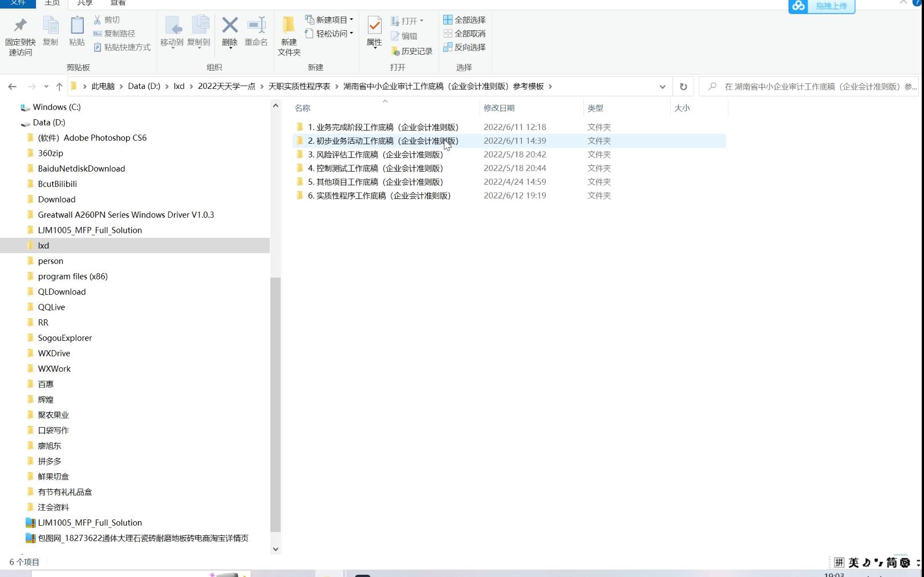
Task: Switch to the 主页 ribbon tab
Action: click(52, 3)
